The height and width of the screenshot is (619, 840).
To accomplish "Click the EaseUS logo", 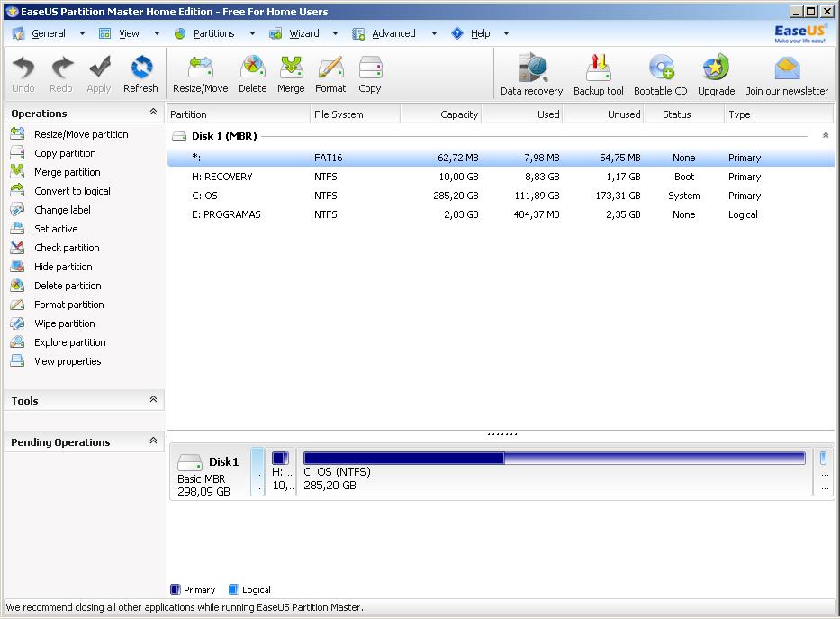I will [799, 33].
